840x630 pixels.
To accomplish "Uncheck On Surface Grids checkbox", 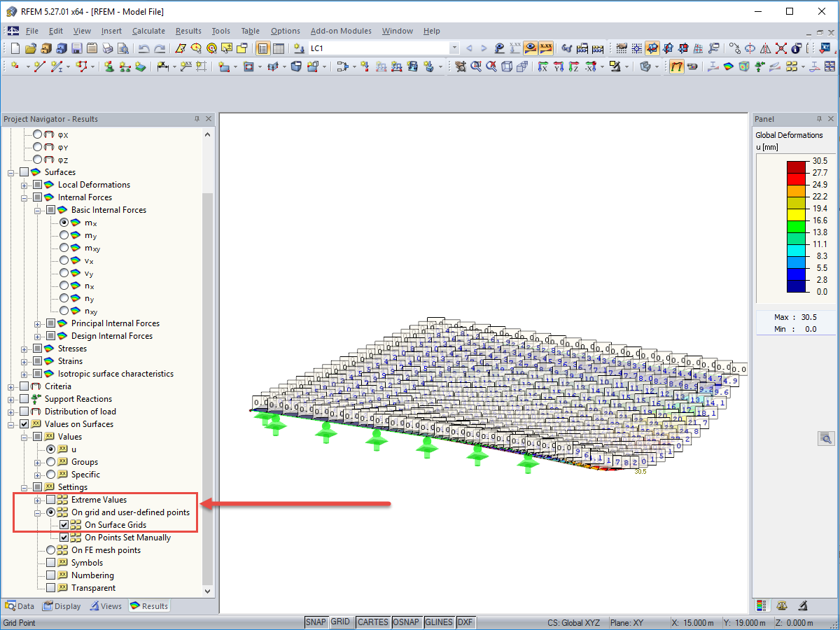I will click(64, 525).
